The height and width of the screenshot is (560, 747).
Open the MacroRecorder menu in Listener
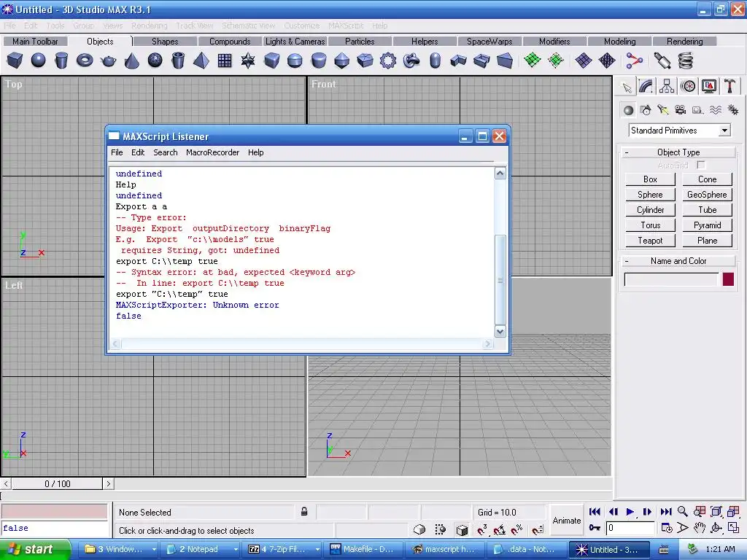pyautogui.click(x=212, y=152)
